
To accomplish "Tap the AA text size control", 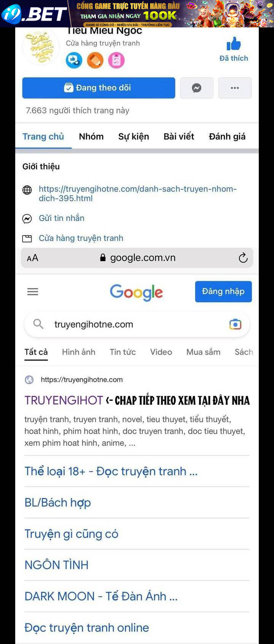I will tap(32, 258).
